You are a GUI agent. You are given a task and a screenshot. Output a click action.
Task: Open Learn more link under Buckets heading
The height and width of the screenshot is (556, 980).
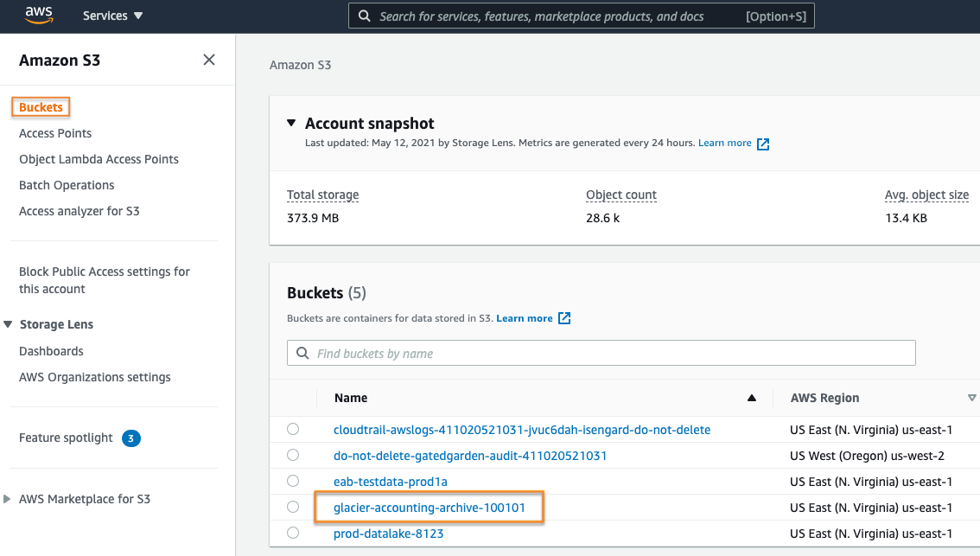coord(525,318)
